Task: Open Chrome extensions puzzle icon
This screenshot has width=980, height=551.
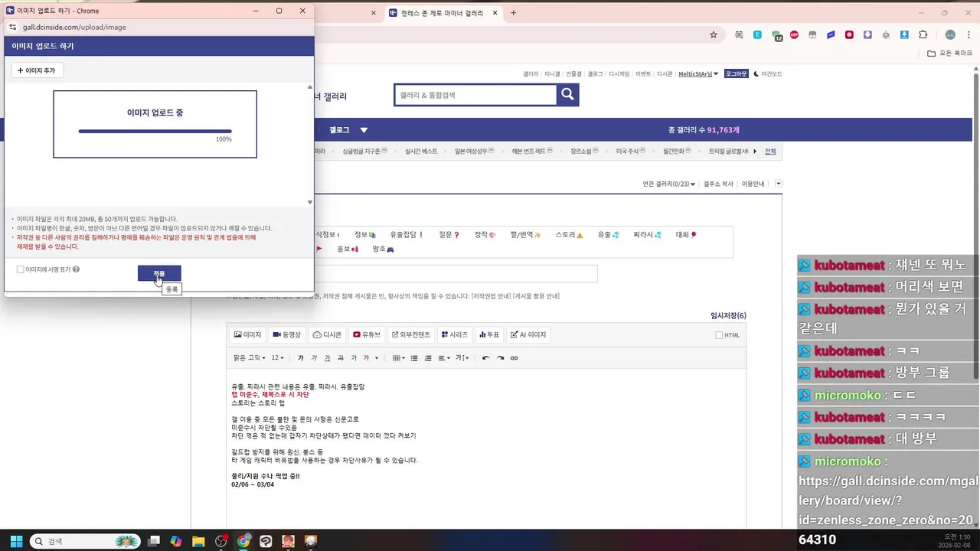Action: (923, 34)
